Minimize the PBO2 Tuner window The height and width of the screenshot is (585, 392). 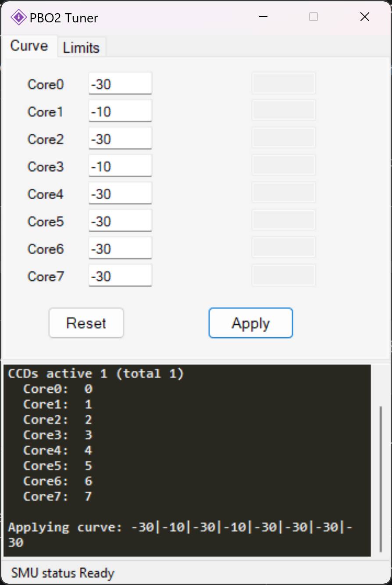pyautogui.click(x=263, y=17)
